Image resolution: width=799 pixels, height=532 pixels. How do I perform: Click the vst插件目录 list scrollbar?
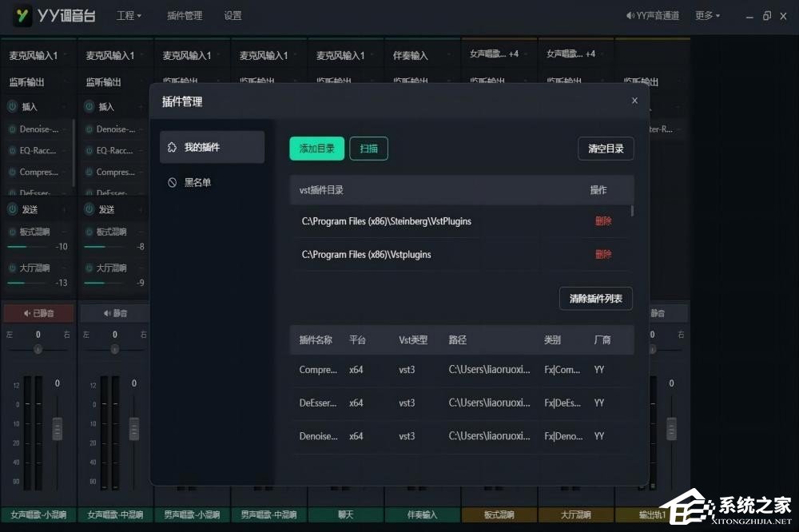(x=632, y=211)
